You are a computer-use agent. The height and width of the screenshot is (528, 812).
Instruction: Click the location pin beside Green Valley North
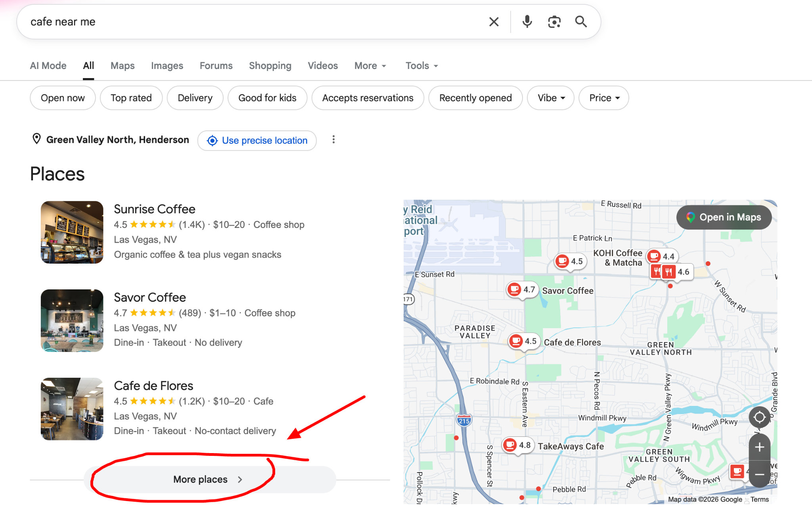(36, 139)
